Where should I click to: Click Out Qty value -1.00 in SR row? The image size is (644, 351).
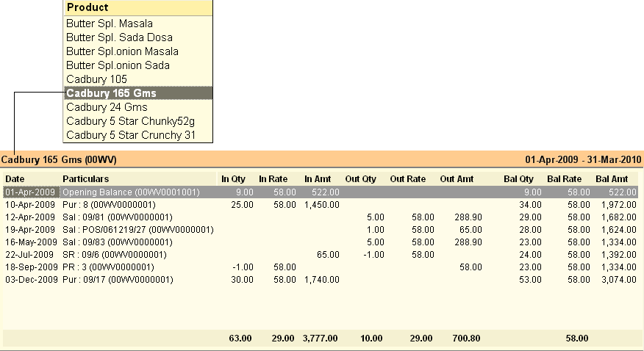tap(374, 255)
